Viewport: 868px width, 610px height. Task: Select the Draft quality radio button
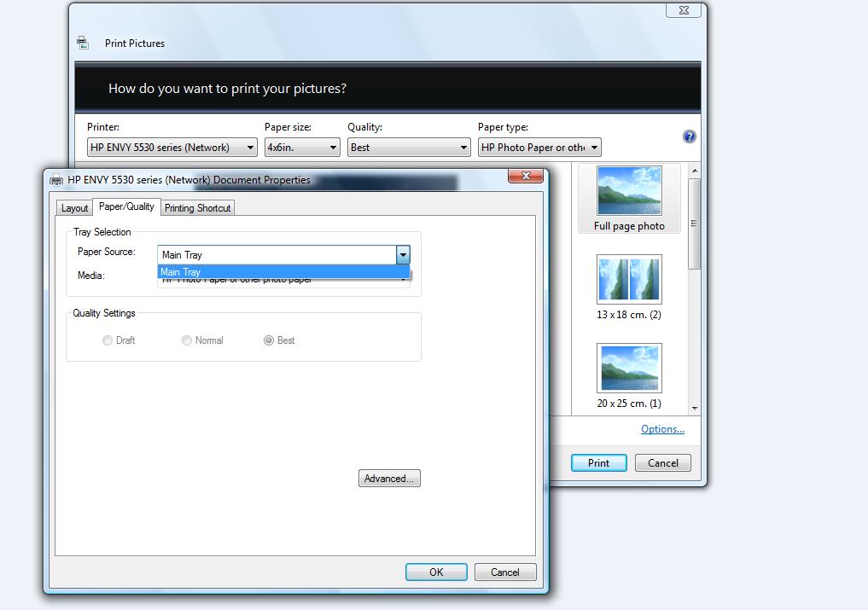[108, 340]
